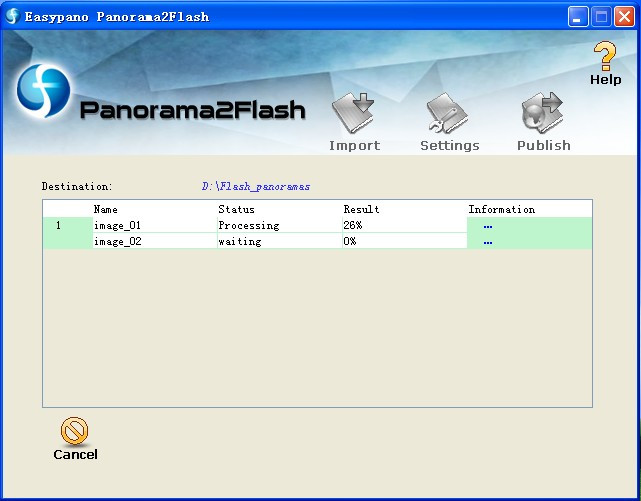
Task: Click the Easypano globe logo
Action: (43, 90)
